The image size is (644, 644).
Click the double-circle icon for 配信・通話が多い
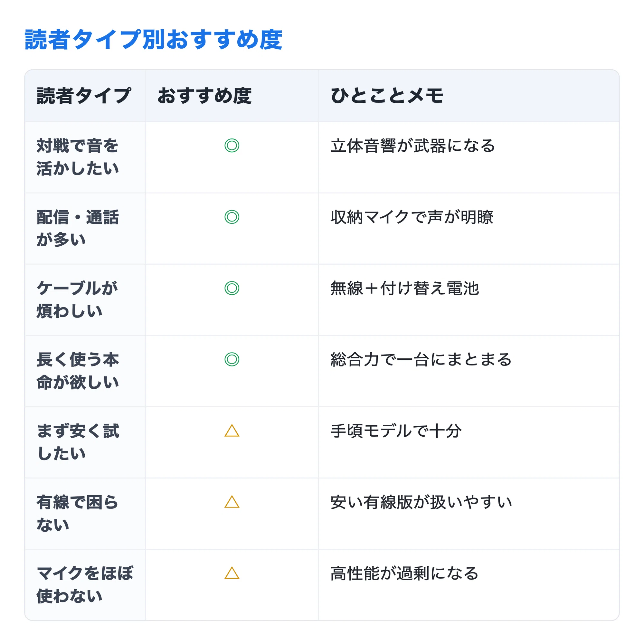coord(232,217)
